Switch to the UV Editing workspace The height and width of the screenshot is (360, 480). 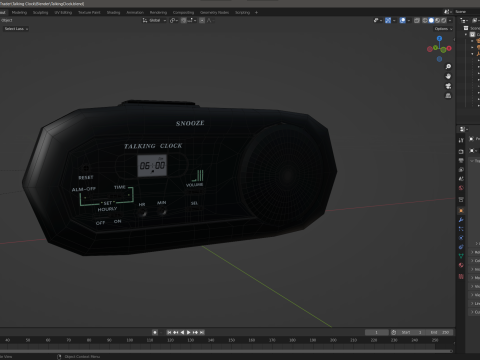63,12
